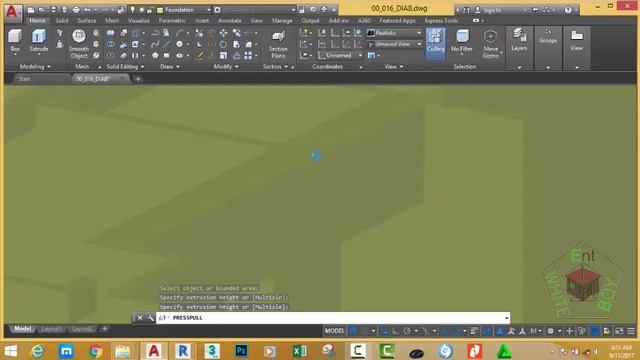
Task: Switch to the Parametric ribbon tab
Action: click(x=172, y=20)
